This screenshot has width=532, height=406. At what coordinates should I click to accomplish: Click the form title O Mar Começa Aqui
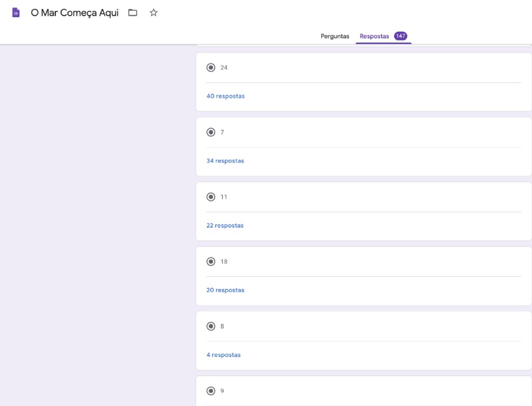pyautogui.click(x=74, y=13)
